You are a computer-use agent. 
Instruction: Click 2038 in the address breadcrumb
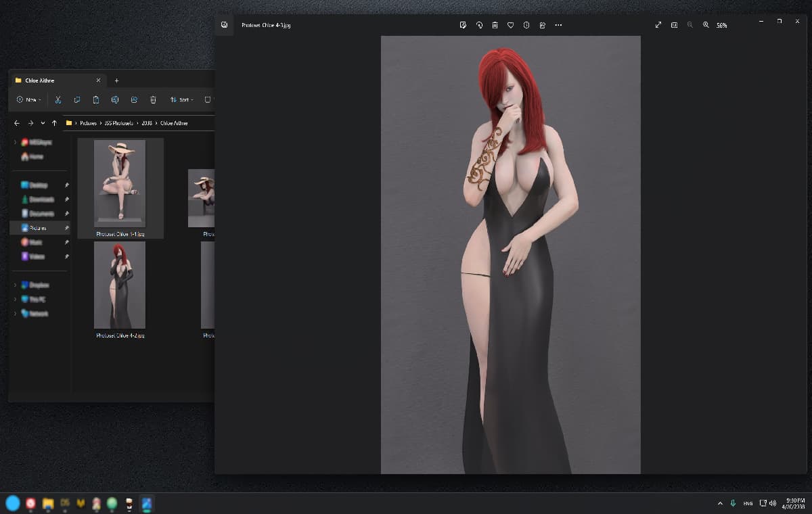(x=146, y=123)
